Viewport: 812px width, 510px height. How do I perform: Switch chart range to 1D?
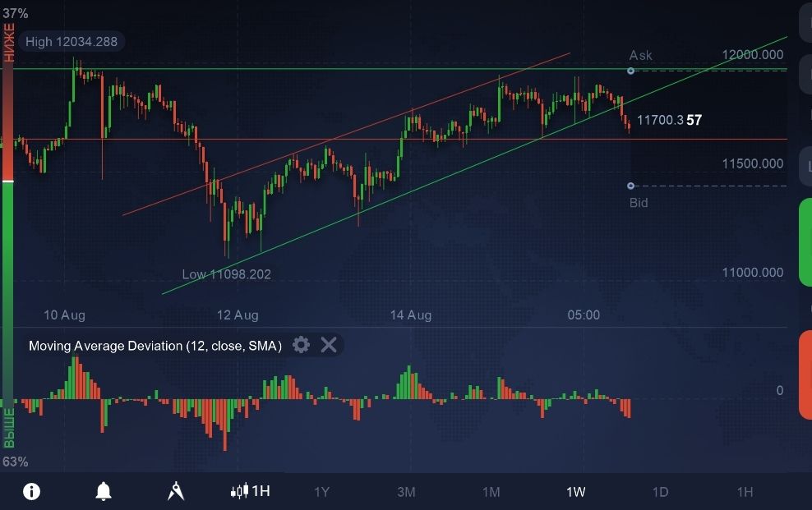point(660,492)
